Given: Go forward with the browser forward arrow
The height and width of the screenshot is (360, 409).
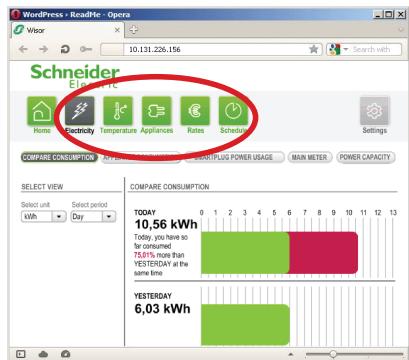Looking at the screenshot, I should 43,49.
